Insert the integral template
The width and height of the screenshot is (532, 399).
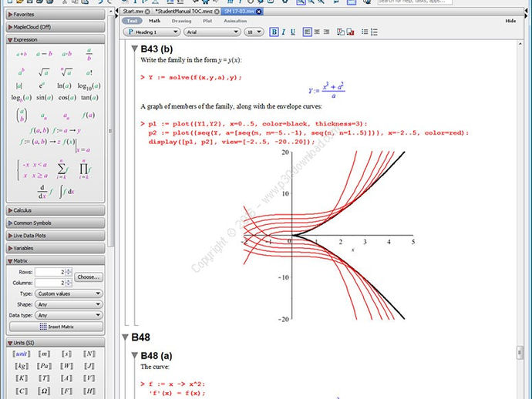pyautogui.click(x=66, y=192)
